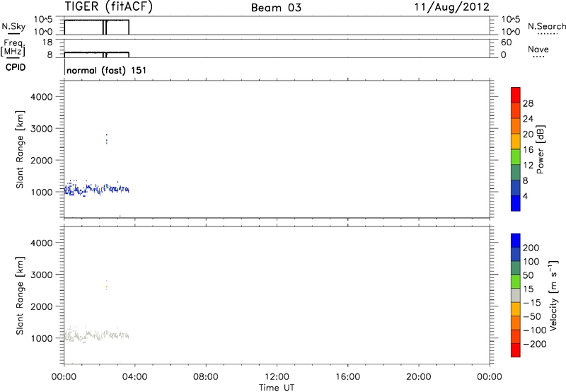Click the 'CPID' label

(16, 67)
